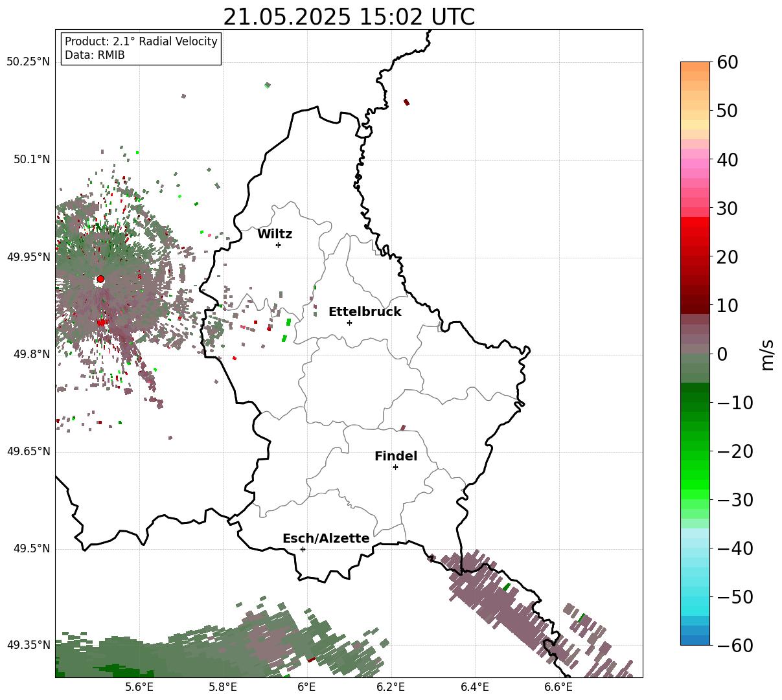782x700 pixels.
Task: Click the 50.25°N latitude label
Action: (28, 62)
